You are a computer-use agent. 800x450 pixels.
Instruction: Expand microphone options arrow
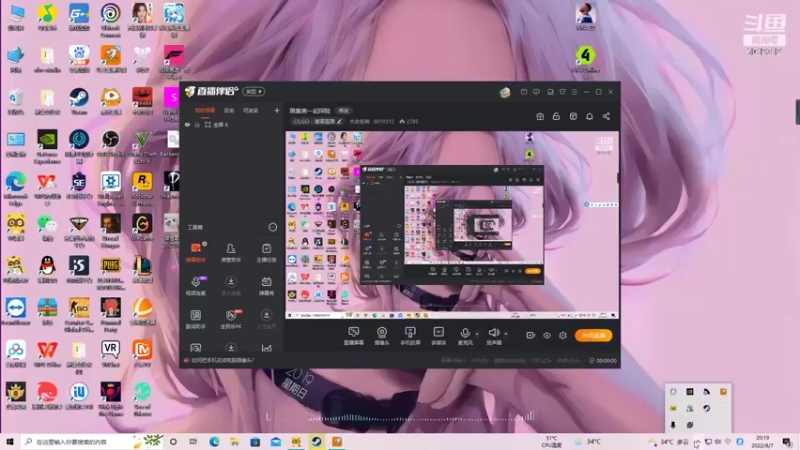(x=477, y=334)
